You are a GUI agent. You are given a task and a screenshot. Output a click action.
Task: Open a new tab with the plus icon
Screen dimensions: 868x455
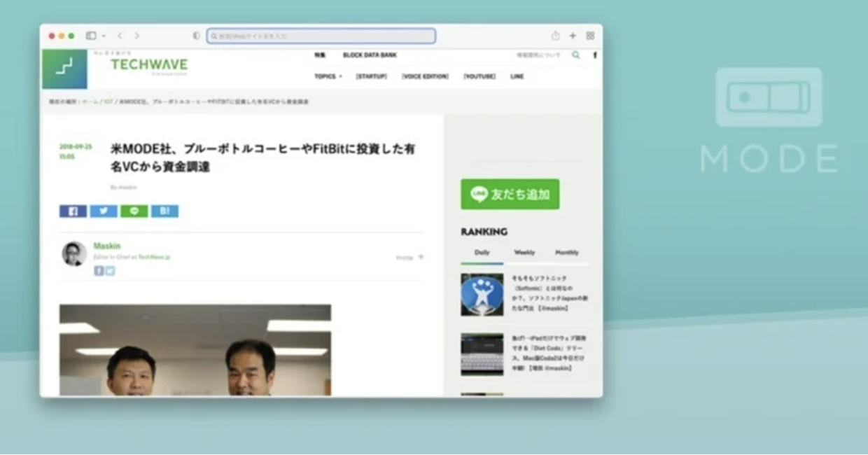click(x=573, y=36)
